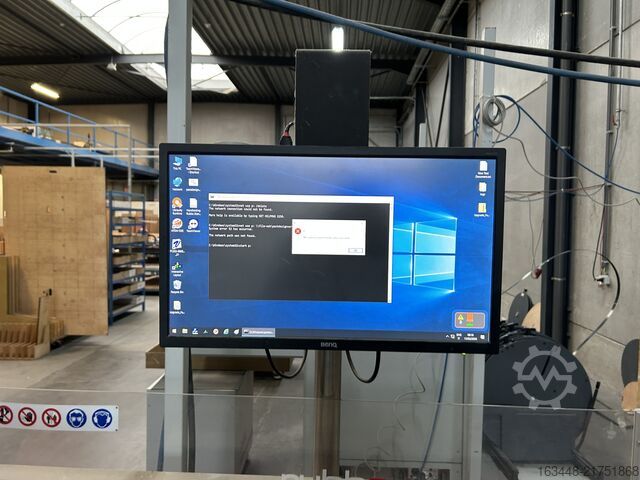Open the This PC desktop icon
Viewport: 640px width, 480px height.
tap(177, 162)
